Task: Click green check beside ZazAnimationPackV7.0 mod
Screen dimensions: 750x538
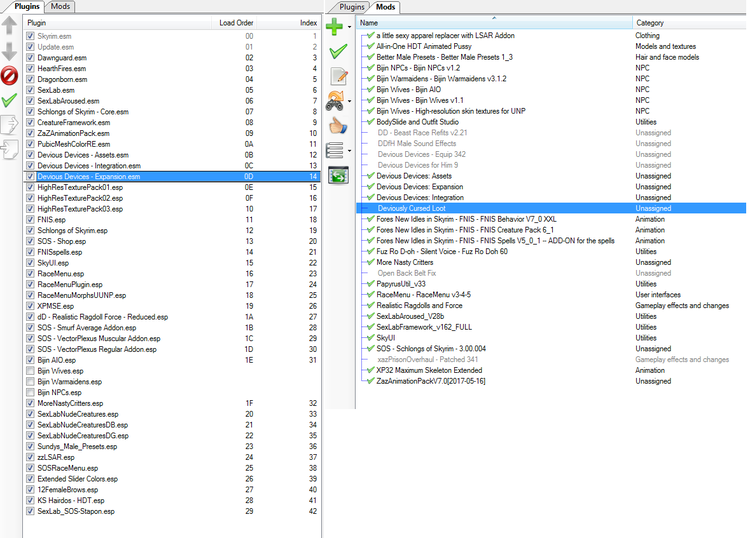Action: [370, 381]
